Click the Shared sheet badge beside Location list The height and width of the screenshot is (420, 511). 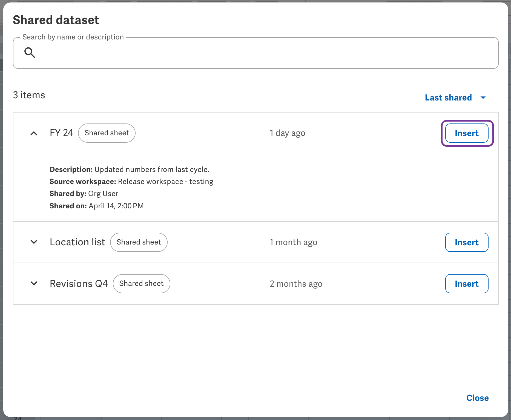coord(139,242)
